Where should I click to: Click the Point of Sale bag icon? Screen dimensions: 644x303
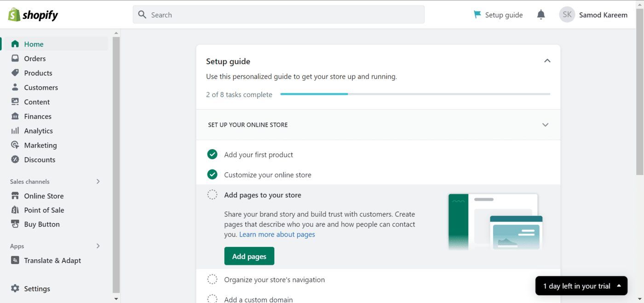point(15,210)
